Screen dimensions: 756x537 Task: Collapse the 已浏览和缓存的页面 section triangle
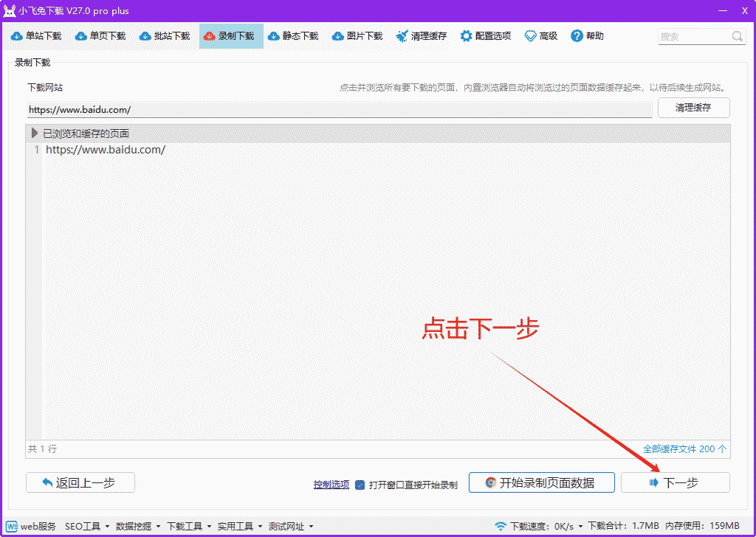[34, 133]
